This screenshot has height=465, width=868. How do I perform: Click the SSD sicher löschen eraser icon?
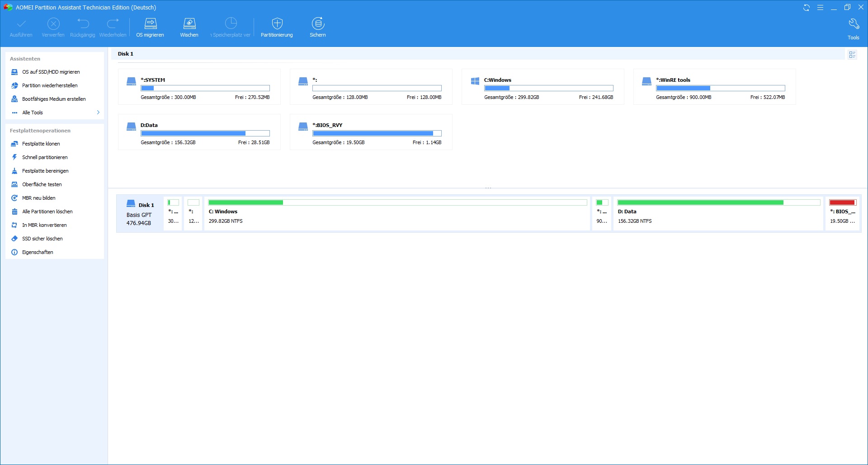pos(14,239)
